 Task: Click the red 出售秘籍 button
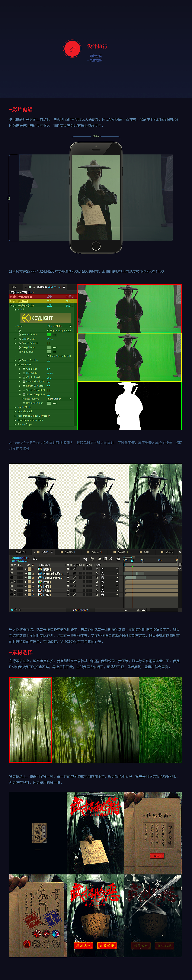(x=106, y=945)
